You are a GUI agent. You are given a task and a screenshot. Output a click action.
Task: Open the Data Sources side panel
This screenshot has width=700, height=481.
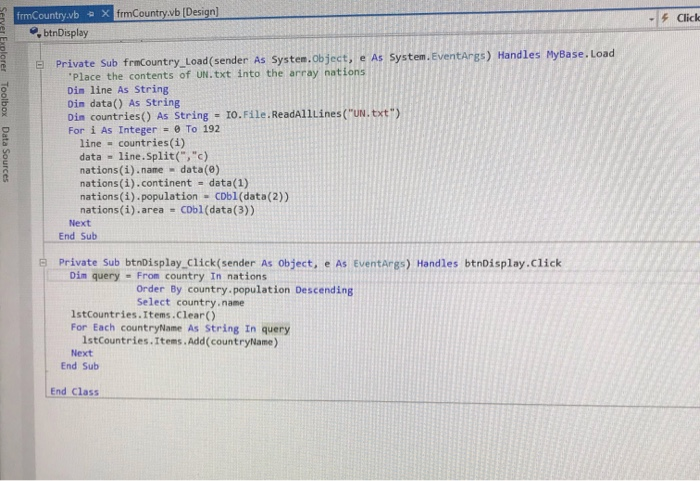pos(5,154)
